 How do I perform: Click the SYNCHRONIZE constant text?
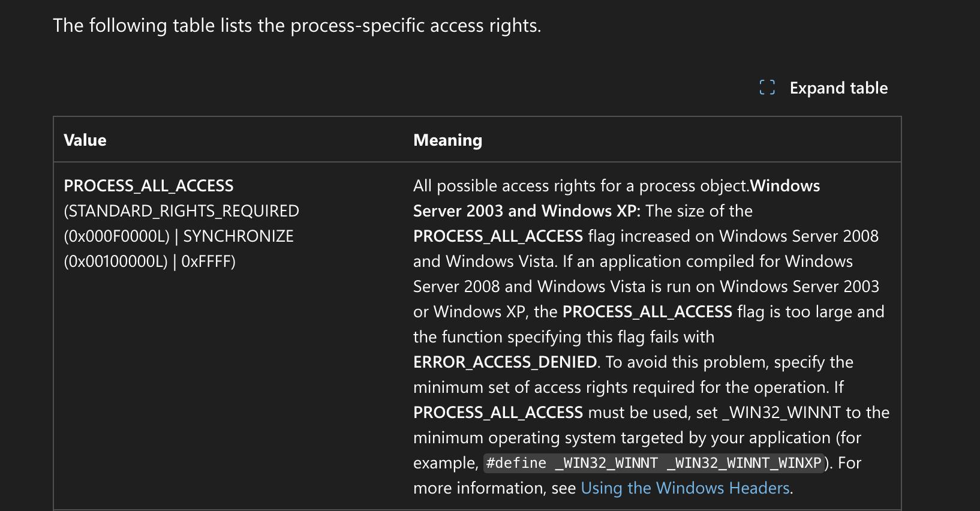pyautogui.click(x=238, y=236)
